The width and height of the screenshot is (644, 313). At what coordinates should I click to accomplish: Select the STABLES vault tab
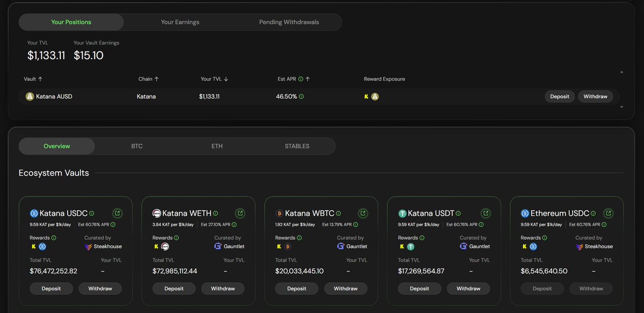pos(297,146)
